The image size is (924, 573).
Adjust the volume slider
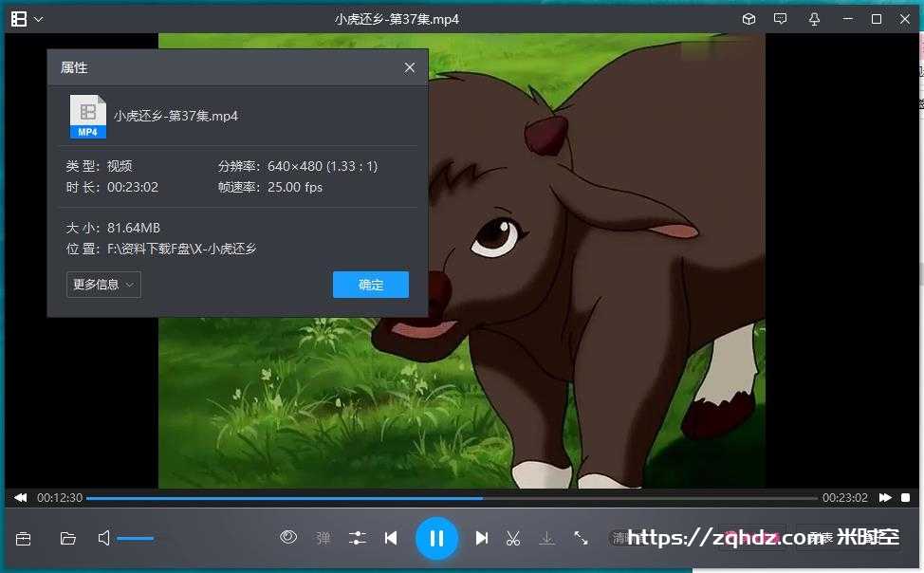tap(136, 538)
